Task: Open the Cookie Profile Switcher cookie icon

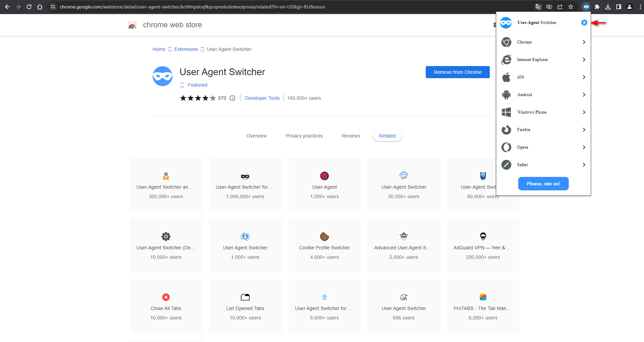Action: (x=325, y=237)
